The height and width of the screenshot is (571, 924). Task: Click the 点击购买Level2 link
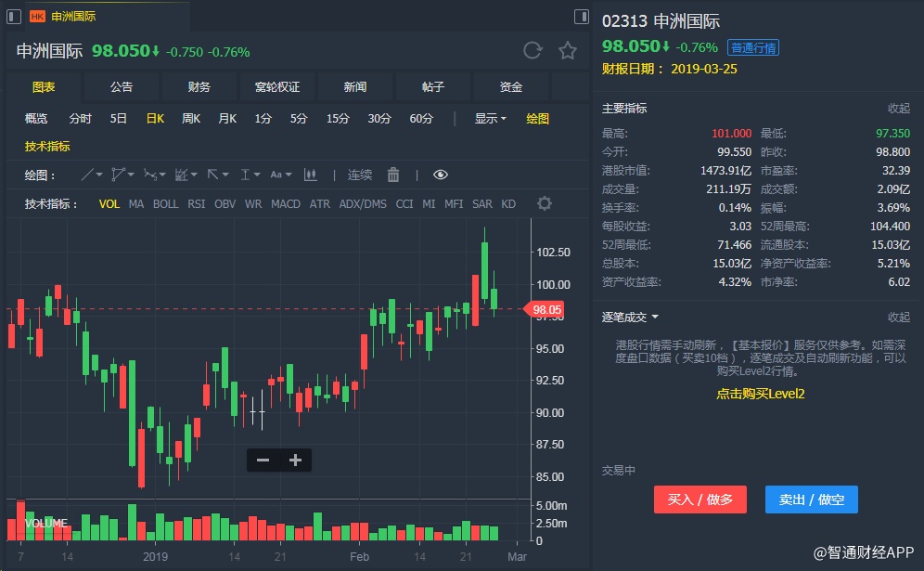coord(760,394)
